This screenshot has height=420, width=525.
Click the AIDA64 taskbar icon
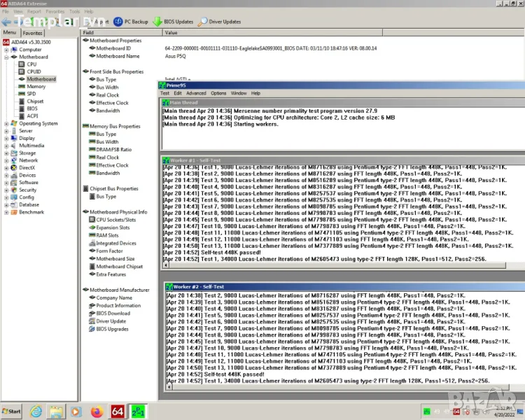tap(118, 411)
